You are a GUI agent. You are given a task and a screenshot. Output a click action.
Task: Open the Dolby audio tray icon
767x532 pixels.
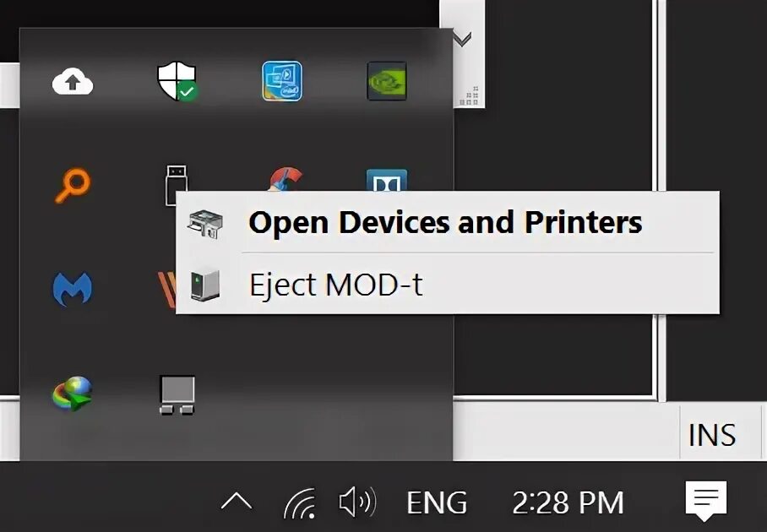(386, 180)
